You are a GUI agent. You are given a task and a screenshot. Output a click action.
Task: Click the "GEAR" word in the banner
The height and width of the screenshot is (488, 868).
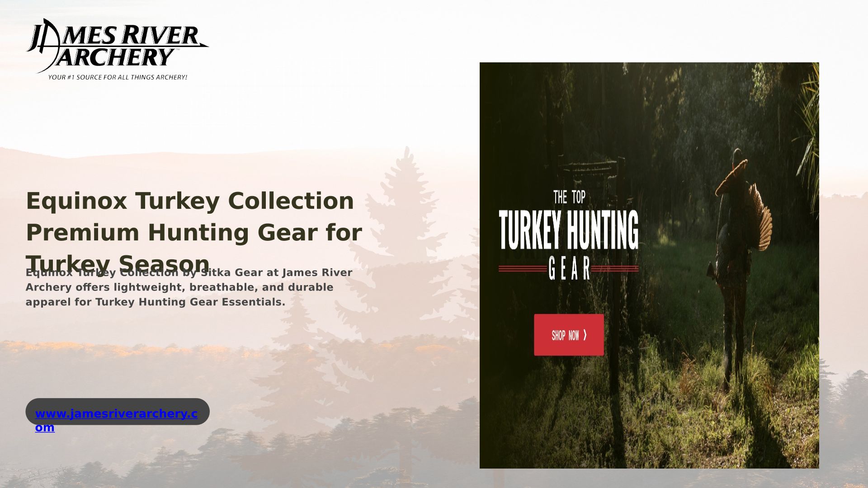coord(569,268)
